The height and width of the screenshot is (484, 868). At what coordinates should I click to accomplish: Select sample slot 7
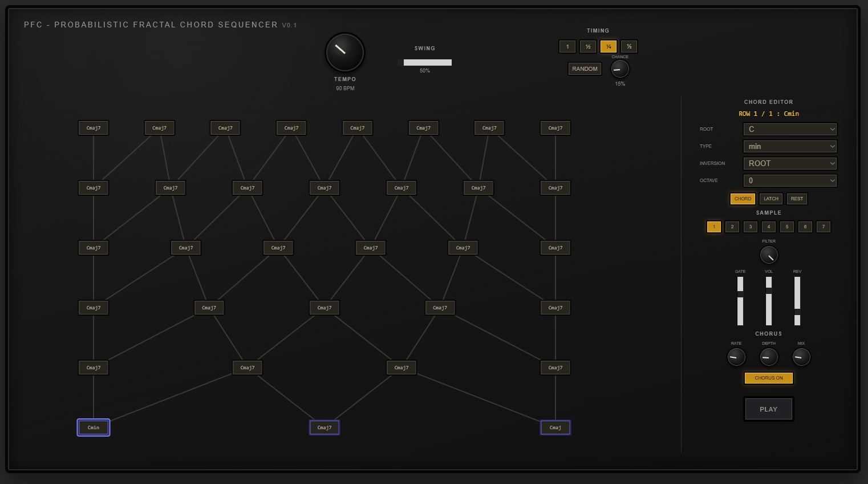824,227
